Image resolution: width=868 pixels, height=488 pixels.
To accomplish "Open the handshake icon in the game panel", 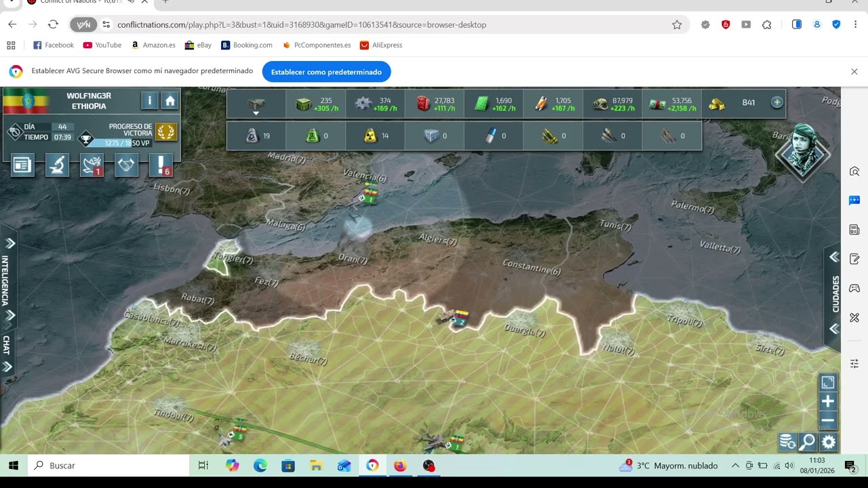I will (x=127, y=165).
